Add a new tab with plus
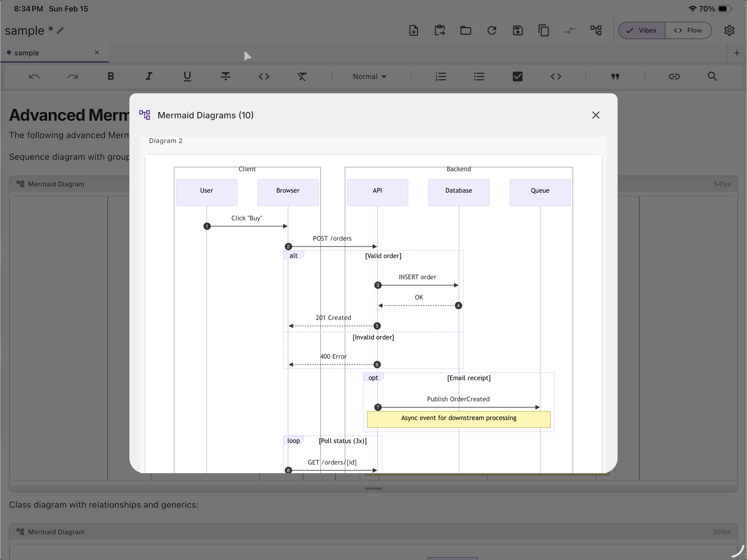Image resolution: width=747 pixels, height=560 pixels. point(737,53)
